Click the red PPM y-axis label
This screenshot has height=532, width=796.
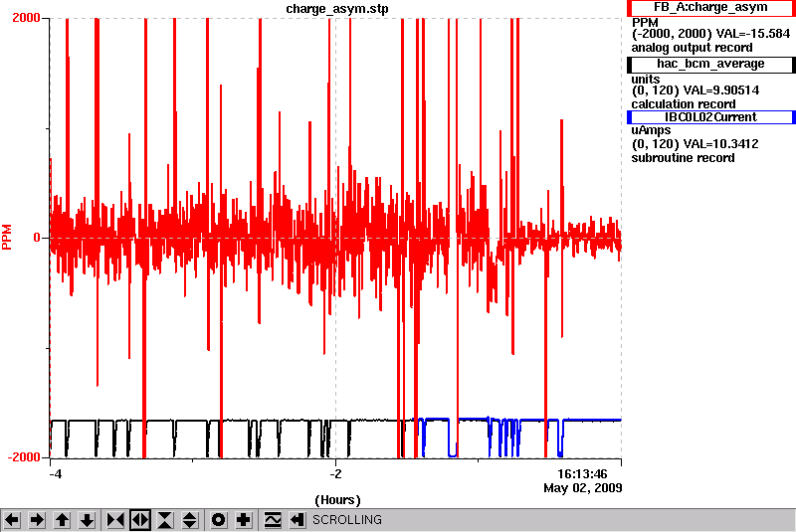pyautogui.click(x=7, y=238)
